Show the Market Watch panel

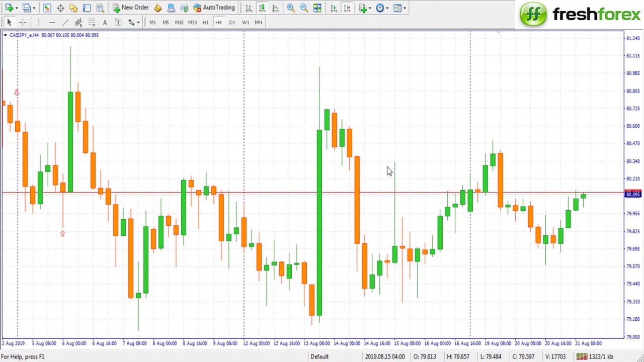point(47,8)
